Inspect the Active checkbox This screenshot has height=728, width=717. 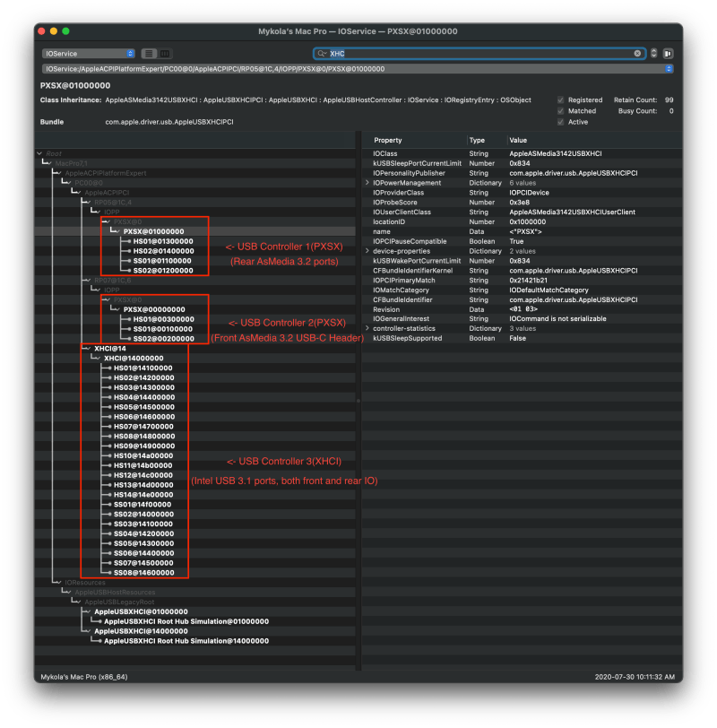tap(561, 121)
